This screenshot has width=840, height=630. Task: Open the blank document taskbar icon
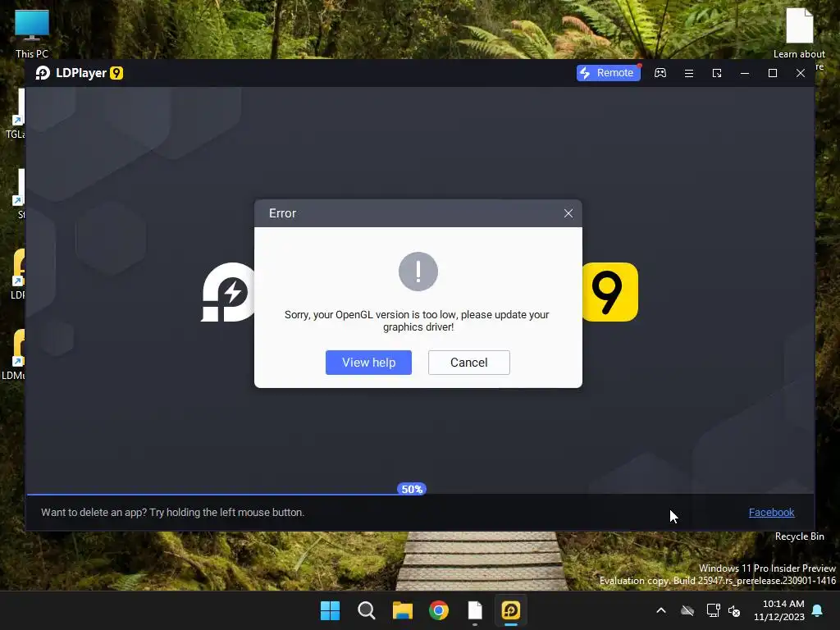coord(475,610)
